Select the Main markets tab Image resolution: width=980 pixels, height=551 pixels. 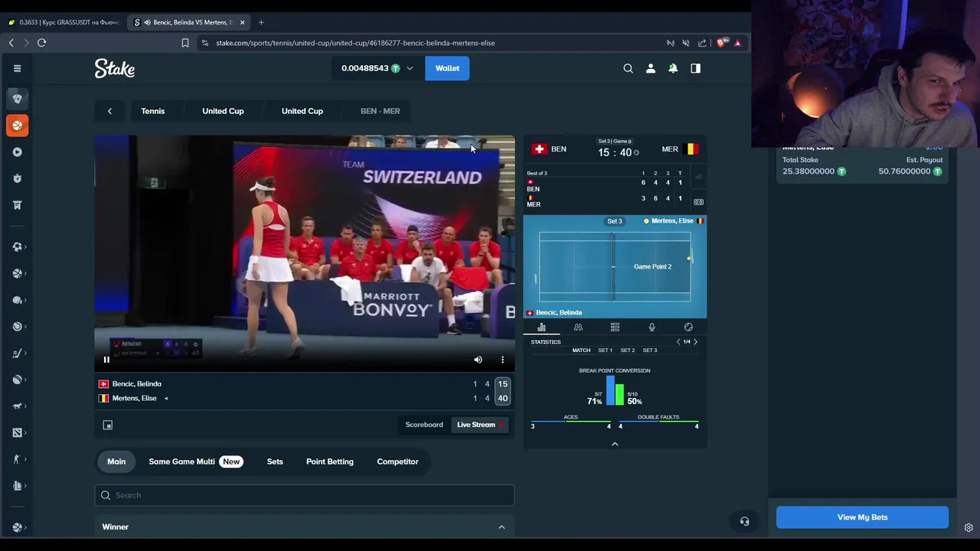point(116,461)
